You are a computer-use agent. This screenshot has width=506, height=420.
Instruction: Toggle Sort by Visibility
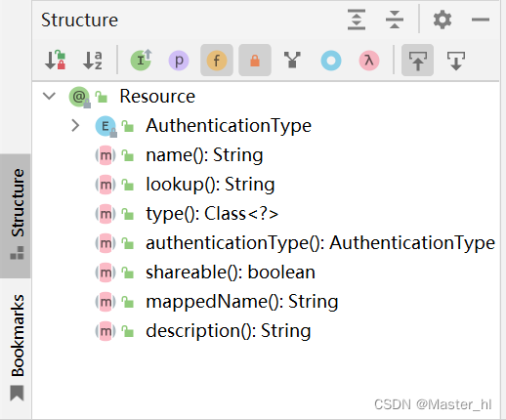click(55, 61)
